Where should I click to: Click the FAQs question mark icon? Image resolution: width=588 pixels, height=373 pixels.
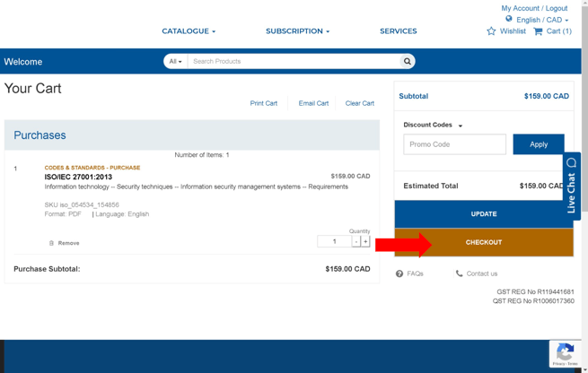(399, 273)
